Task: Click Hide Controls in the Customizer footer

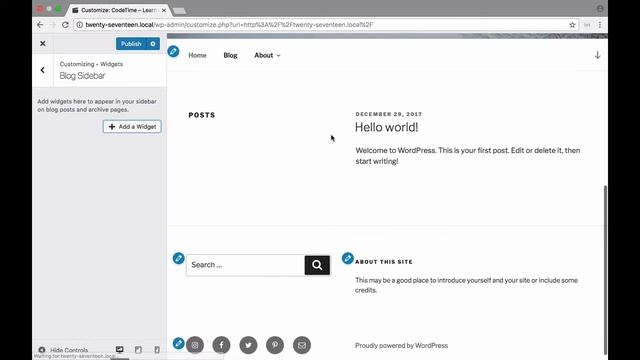Action: tap(63, 350)
